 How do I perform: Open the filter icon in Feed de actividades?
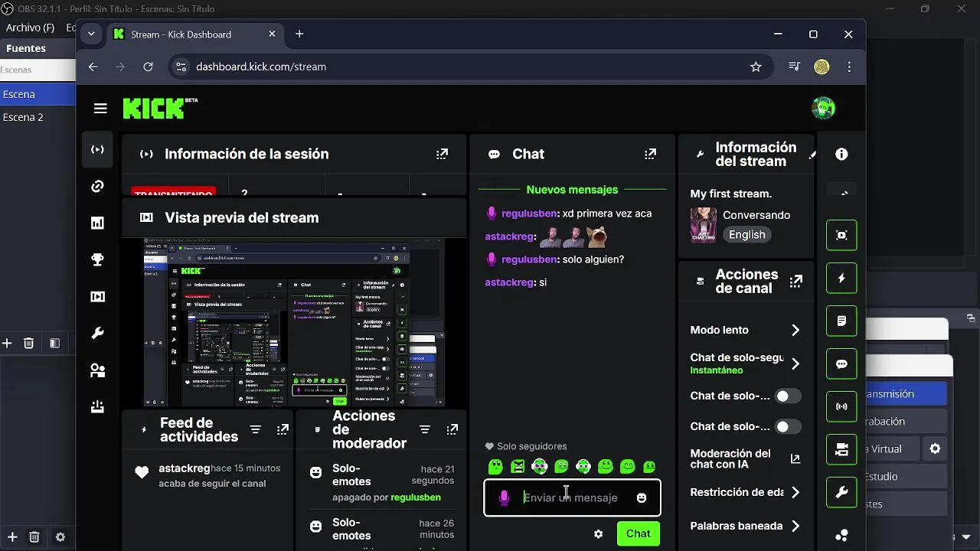coord(256,430)
